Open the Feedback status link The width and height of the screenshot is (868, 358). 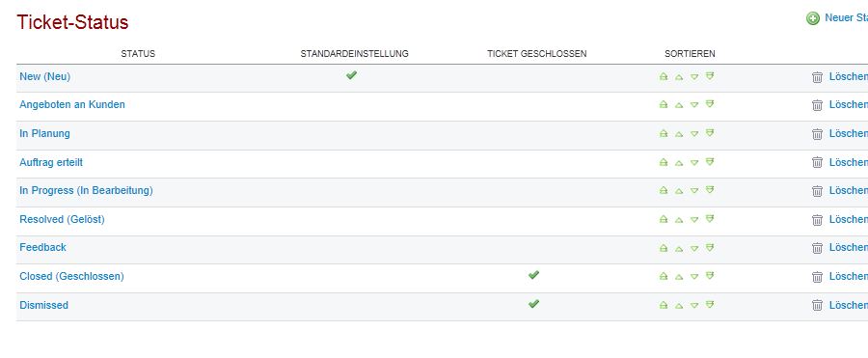coord(42,247)
